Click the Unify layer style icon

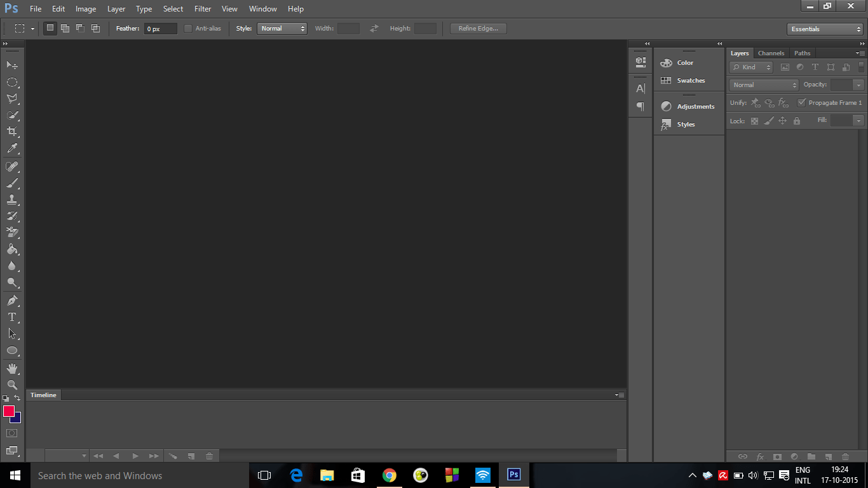point(783,102)
